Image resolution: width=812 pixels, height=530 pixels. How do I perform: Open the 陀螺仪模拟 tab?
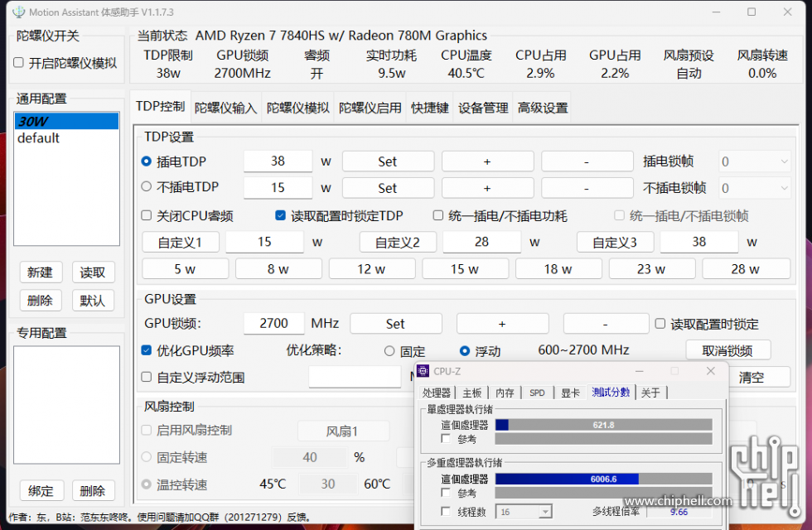[297, 108]
